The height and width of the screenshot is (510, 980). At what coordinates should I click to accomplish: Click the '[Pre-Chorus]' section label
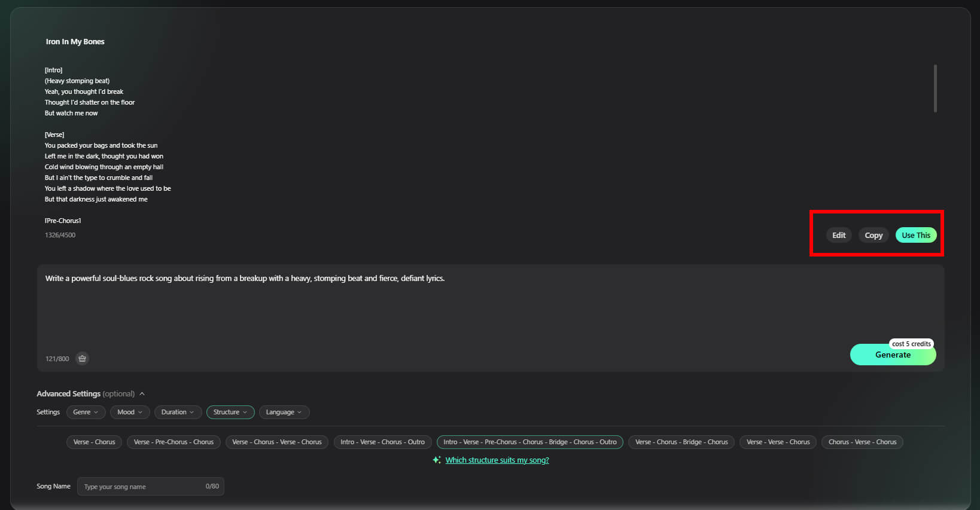click(63, 221)
